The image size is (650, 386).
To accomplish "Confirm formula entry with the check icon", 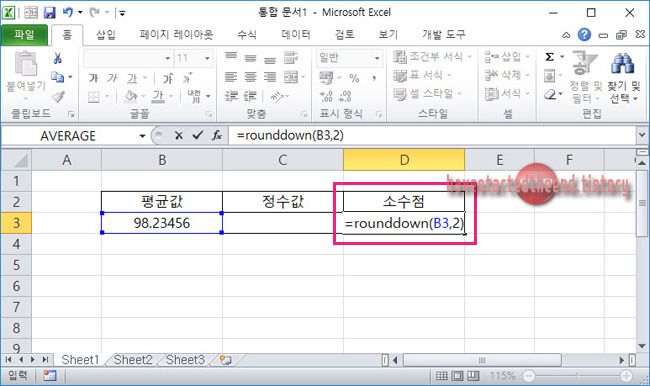I will coord(198,135).
